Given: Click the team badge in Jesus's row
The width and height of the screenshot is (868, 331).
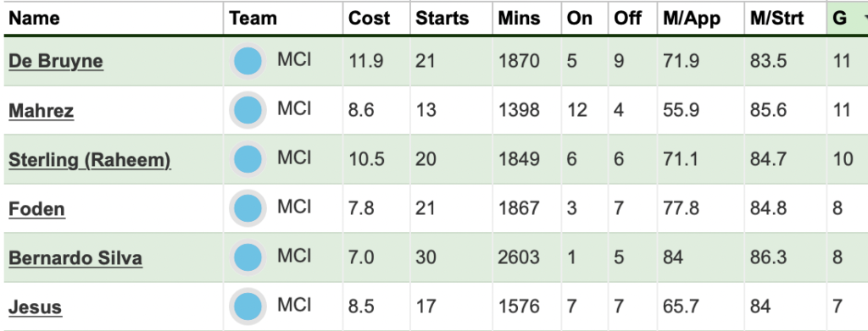Looking at the screenshot, I should pyautogui.click(x=248, y=306).
